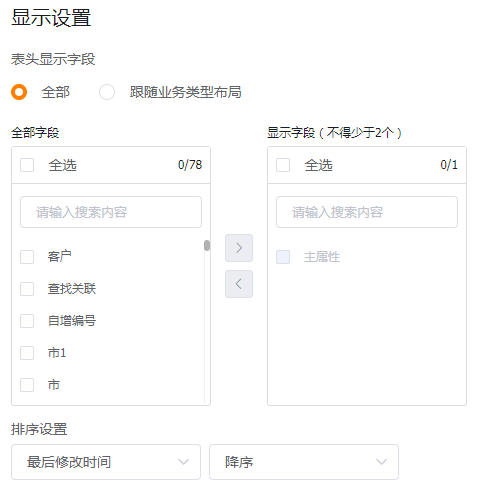The image size is (491, 496).
Task: Tick the 自增编号 field checkbox
Action: 27,321
